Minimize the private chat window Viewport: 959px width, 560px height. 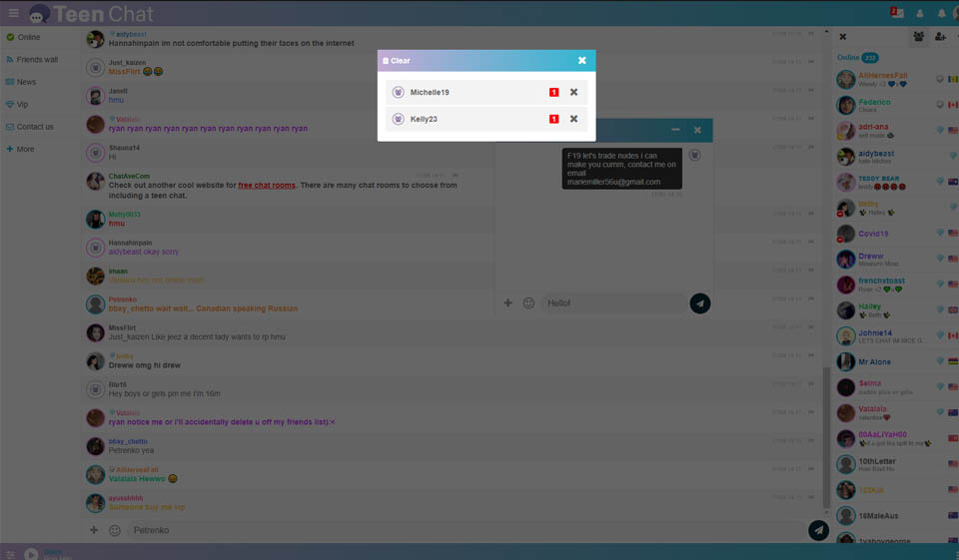[675, 130]
